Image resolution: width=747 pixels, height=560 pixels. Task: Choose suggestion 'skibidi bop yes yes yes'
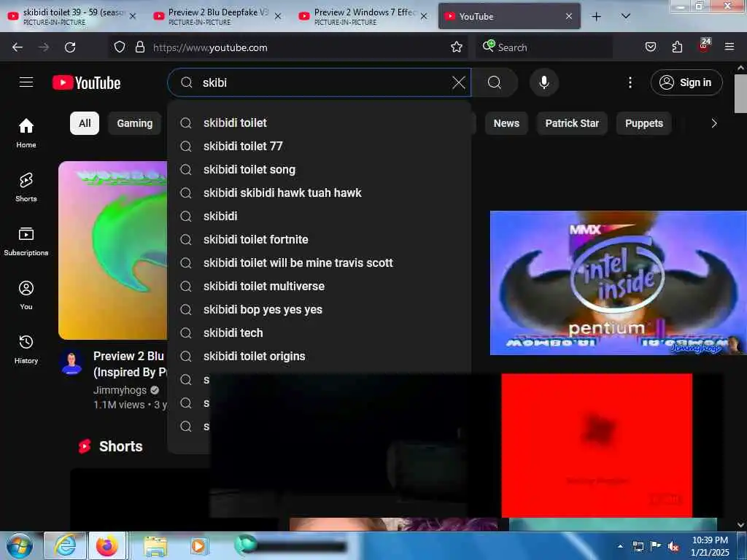click(320, 309)
